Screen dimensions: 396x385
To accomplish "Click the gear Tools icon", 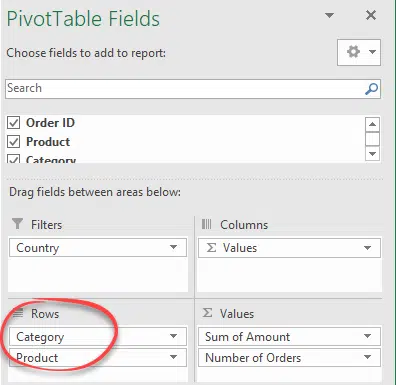I will (x=353, y=52).
